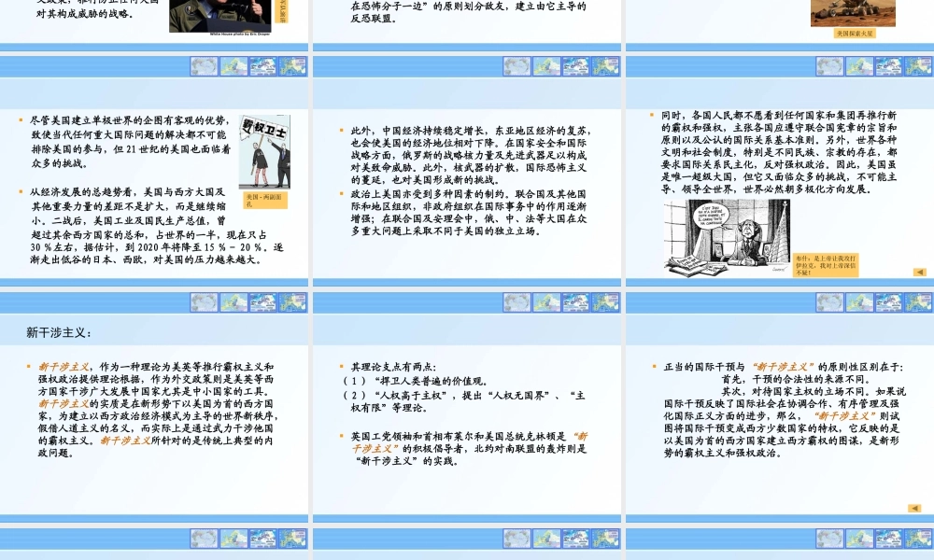Click pale world map icon on 同时，各国人民 slide
The image size is (934, 560).
(829, 66)
